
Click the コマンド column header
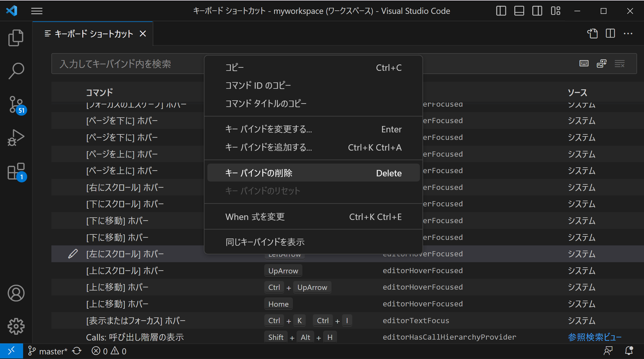[x=99, y=92]
